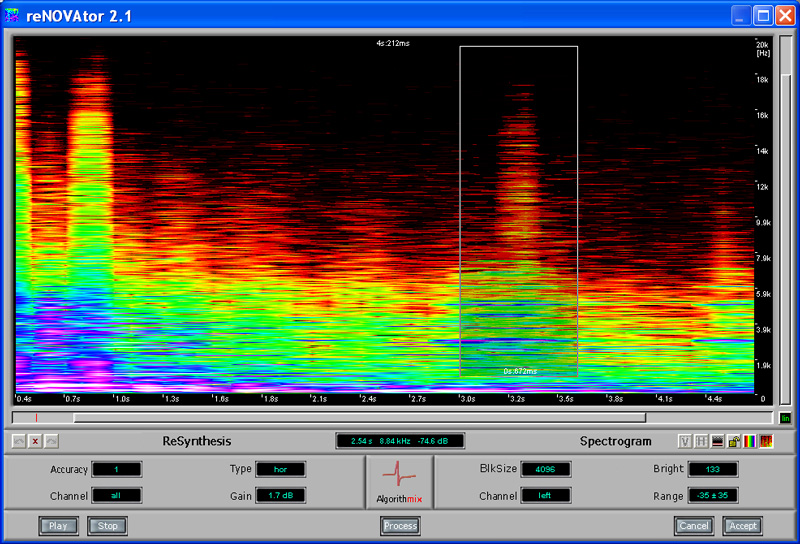This screenshot has width=800, height=544.
Task: Click the undo arrow icon
Action: point(19,441)
